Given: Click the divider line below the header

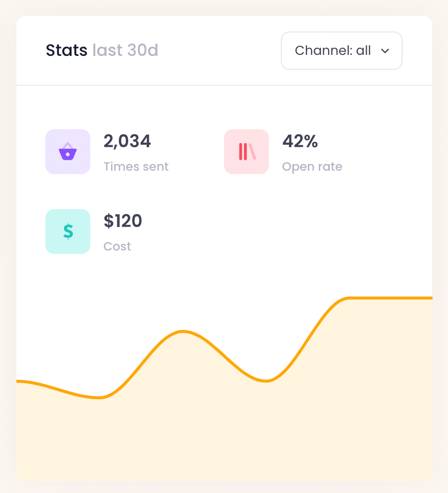Looking at the screenshot, I should [224, 85].
